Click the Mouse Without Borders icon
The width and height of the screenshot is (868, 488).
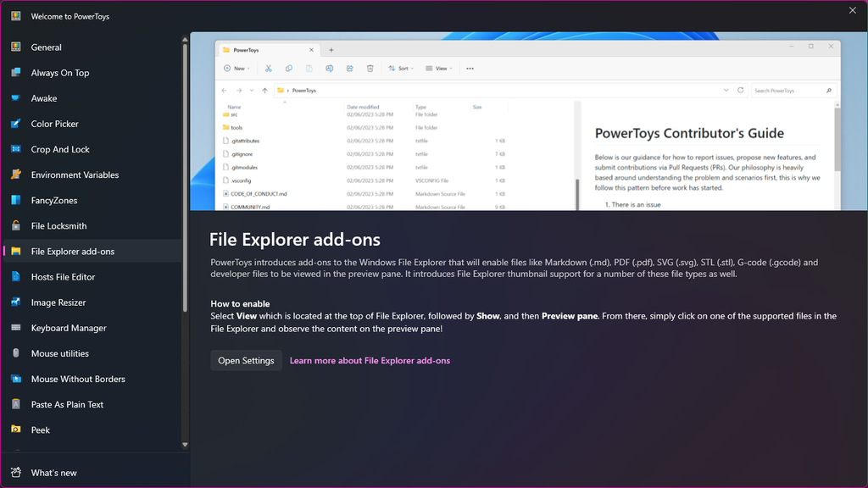click(16, 379)
